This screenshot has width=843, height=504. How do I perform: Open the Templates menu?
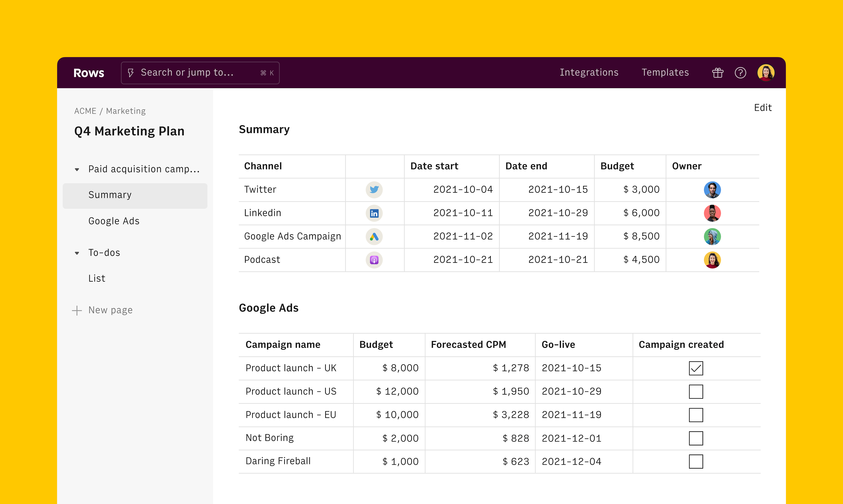[x=665, y=72]
